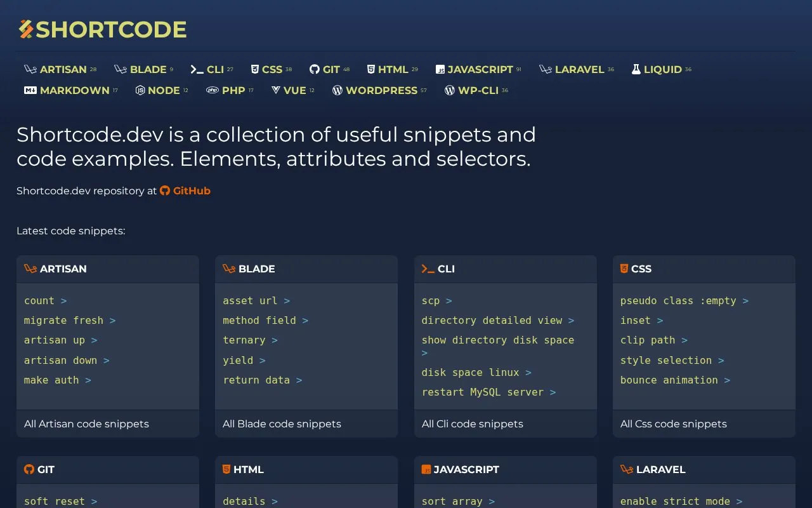Open All Artisan code snippets
This screenshot has height=508, width=812.
click(x=86, y=424)
